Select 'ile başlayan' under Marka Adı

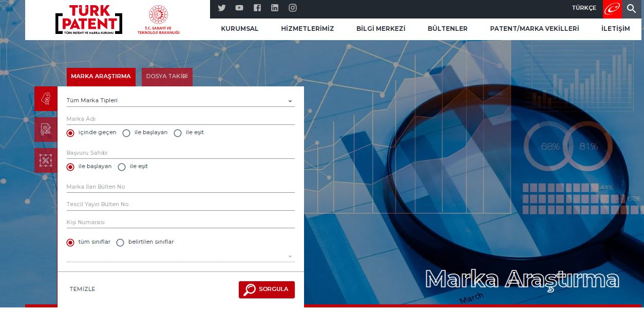(126, 133)
